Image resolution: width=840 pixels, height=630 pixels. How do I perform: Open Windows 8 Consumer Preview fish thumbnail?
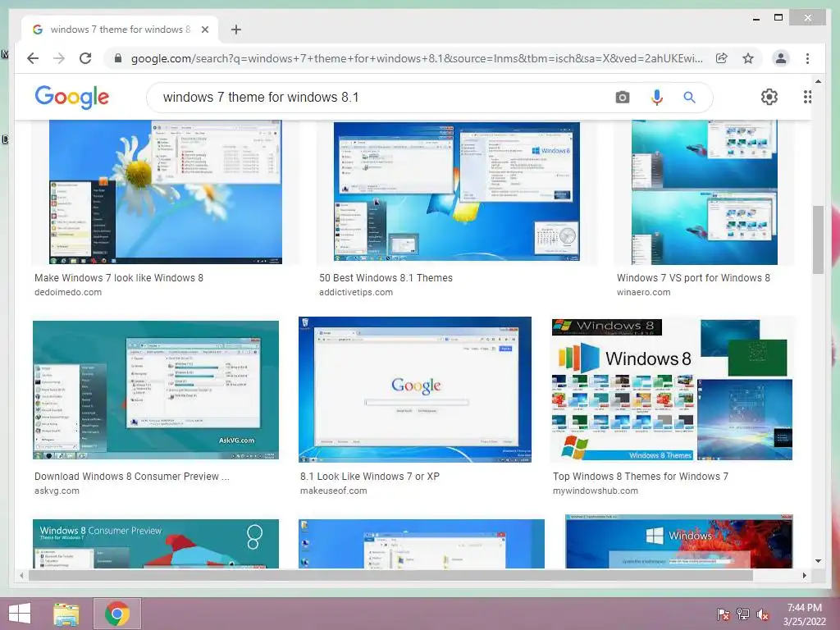[155, 543]
